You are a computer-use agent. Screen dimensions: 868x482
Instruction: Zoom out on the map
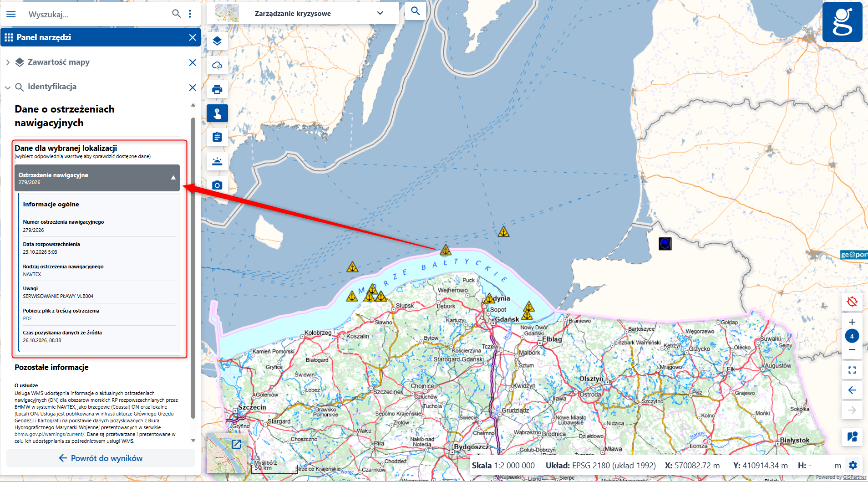852,350
